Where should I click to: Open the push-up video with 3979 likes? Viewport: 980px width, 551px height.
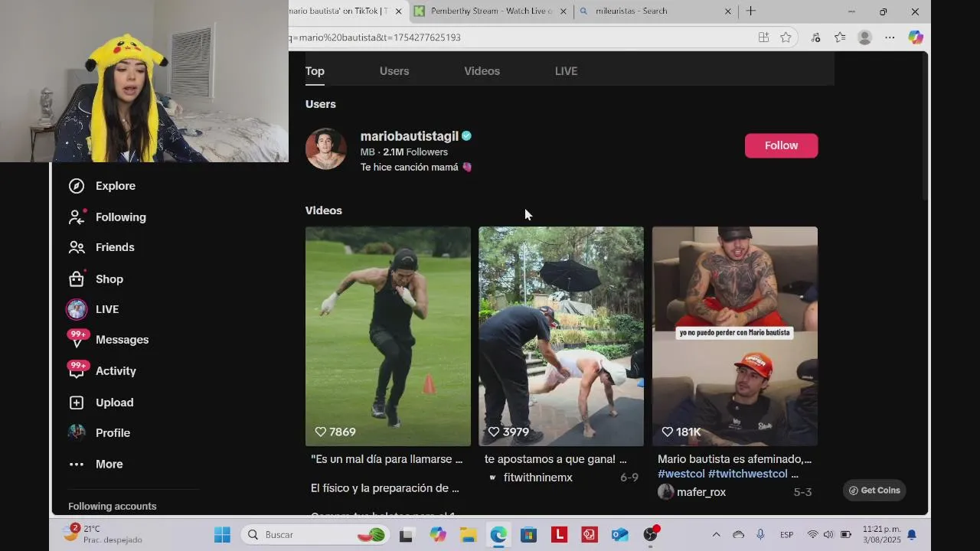click(561, 336)
